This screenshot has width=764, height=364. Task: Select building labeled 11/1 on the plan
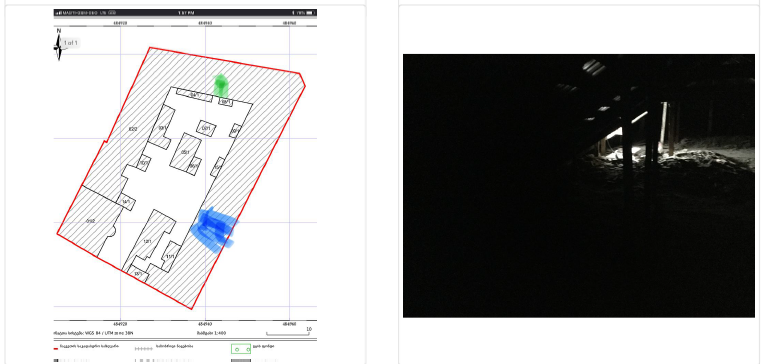click(171, 256)
